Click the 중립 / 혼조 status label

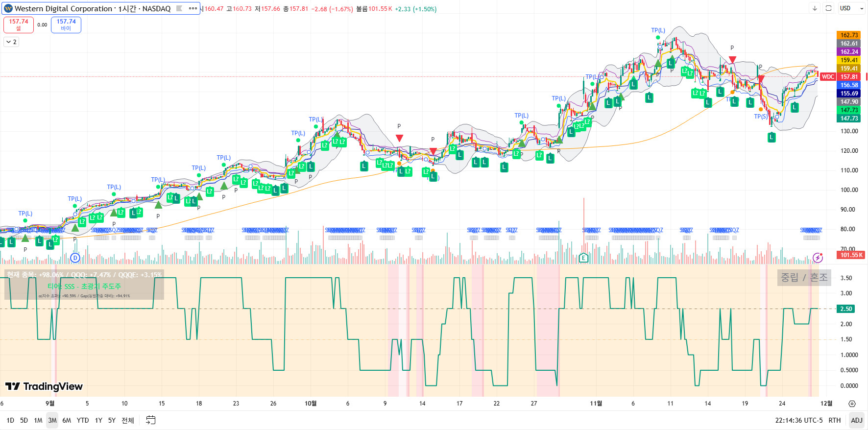tap(804, 278)
